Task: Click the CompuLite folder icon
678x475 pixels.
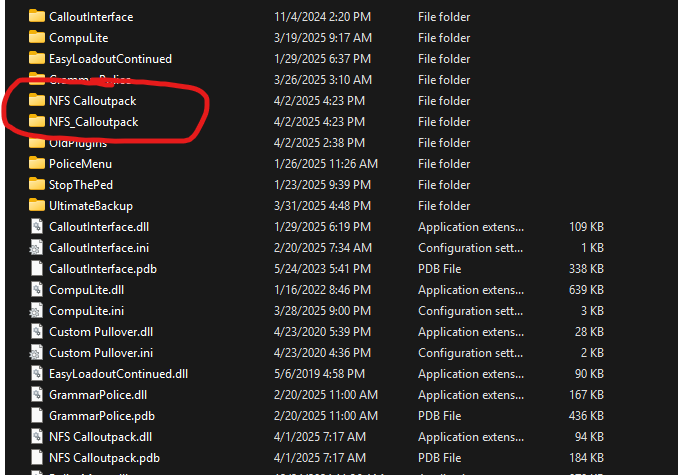Action: (37, 38)
